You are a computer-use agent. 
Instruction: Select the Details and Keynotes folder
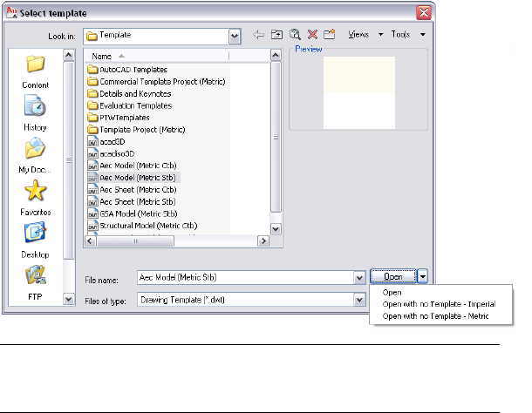coord(129,93)
